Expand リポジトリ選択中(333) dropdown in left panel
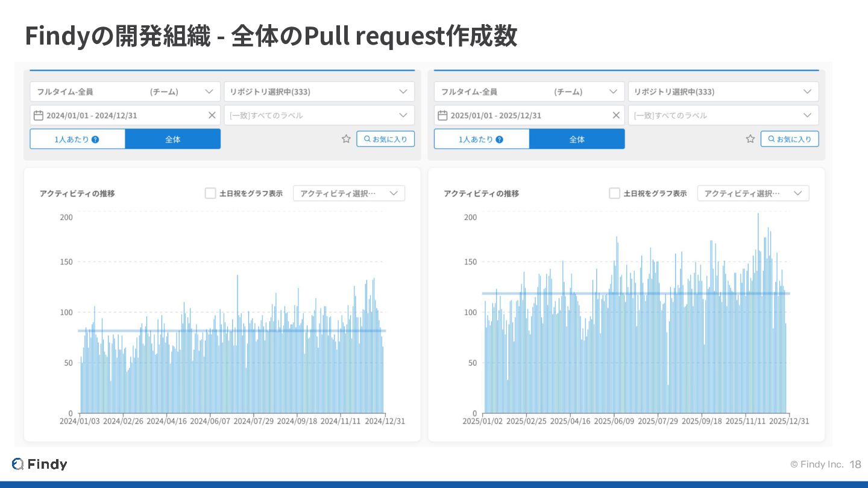868x488 pixels. click(x=319, y=92)
